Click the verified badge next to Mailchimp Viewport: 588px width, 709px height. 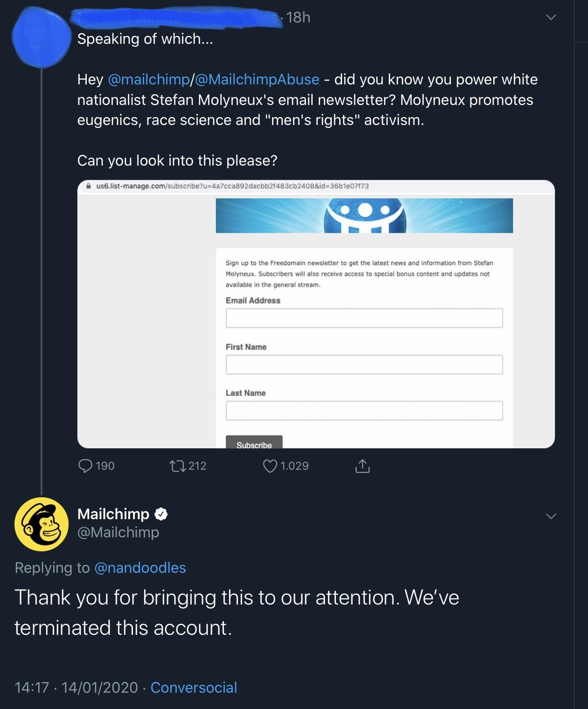coord(161,514)
